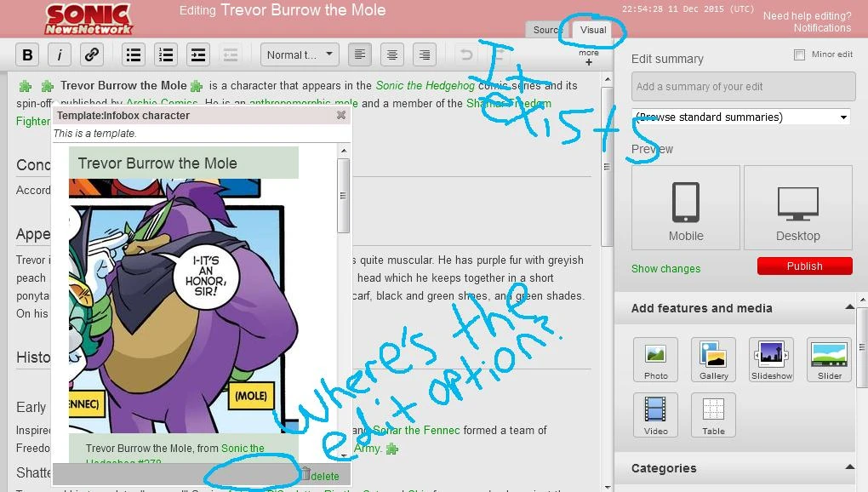
Task: Add a Photo to the article
Action: click(x=655, y=359)
